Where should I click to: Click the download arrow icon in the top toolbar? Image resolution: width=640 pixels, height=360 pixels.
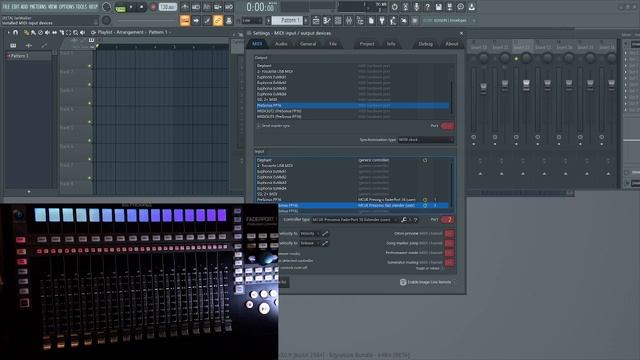tap(471, 7)
